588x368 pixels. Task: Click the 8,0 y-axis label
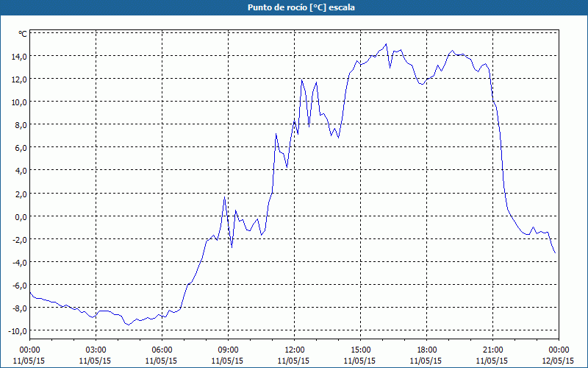pos(21,125)
